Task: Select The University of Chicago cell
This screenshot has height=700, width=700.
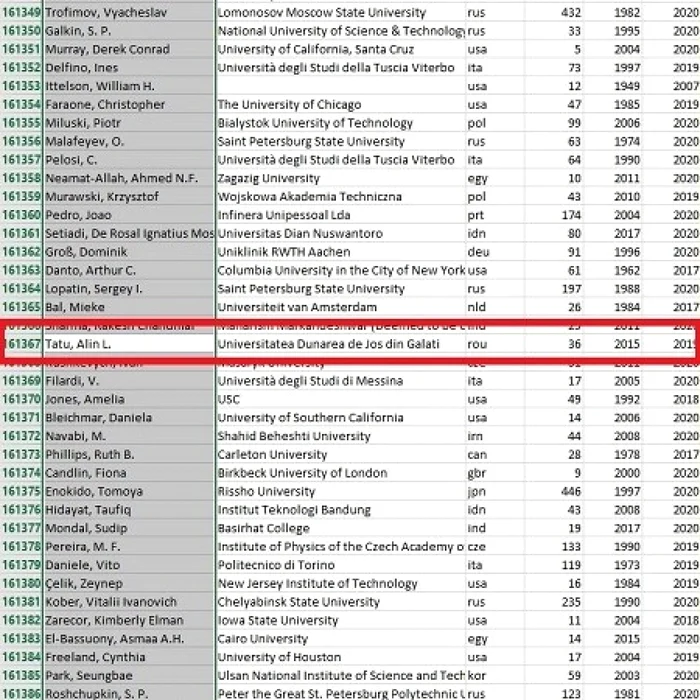Action: pyautogui.click(x=341, y=104)
